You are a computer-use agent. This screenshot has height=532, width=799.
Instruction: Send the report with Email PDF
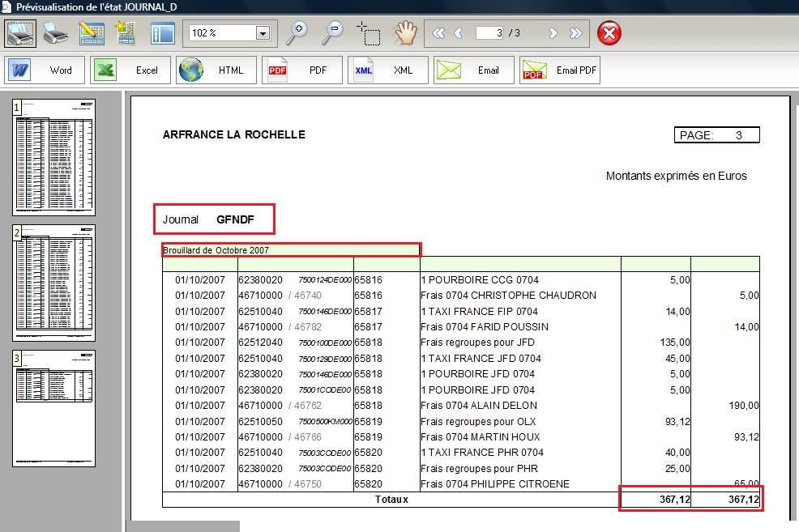pyautogui.click(x=560, y=70)
